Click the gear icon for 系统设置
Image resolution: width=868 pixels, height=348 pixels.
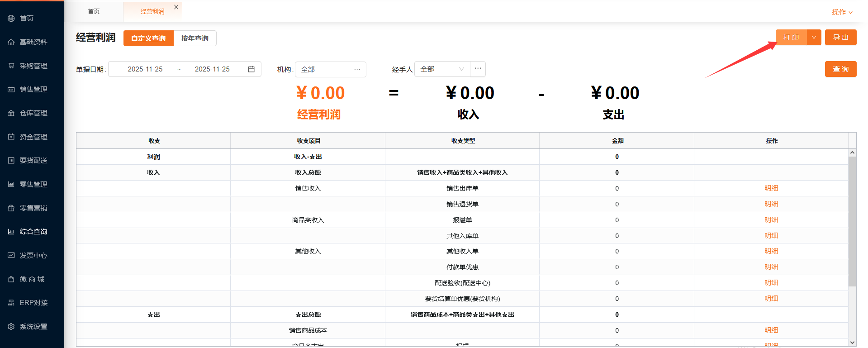coord(11,327)
